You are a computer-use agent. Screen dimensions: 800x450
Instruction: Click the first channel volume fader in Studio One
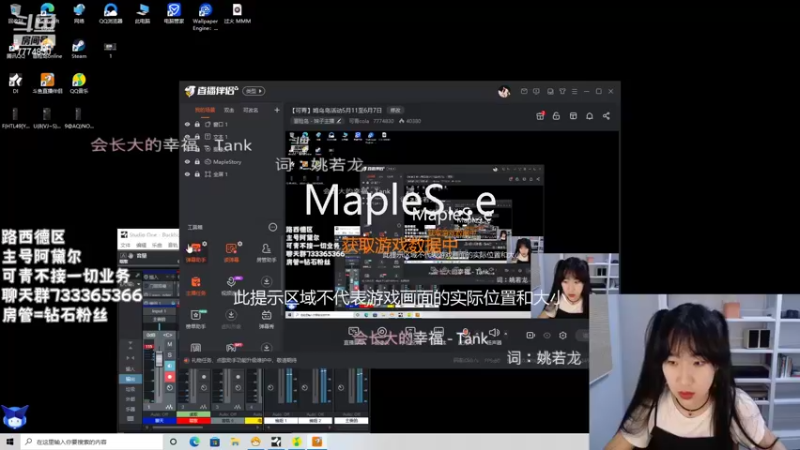click(159, 359)
